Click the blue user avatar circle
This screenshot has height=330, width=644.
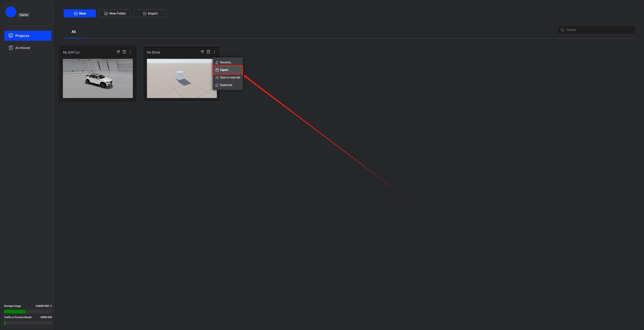click(x=11, y=12)
